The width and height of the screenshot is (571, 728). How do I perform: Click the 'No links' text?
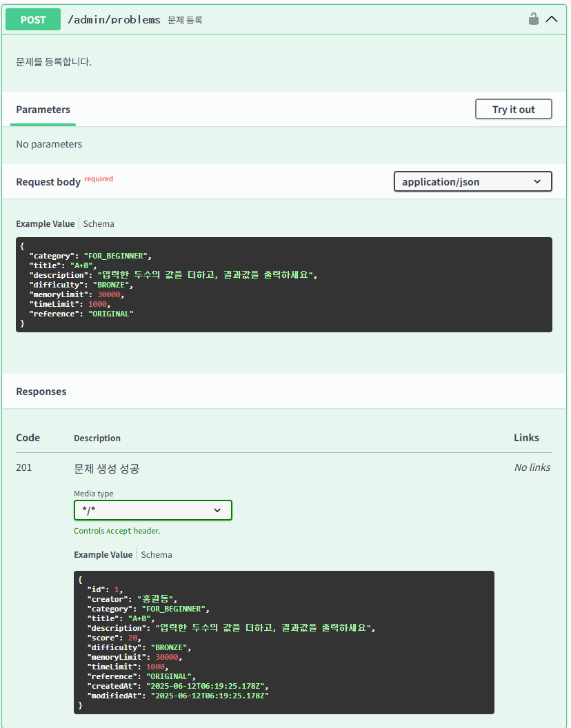(532, 467)
